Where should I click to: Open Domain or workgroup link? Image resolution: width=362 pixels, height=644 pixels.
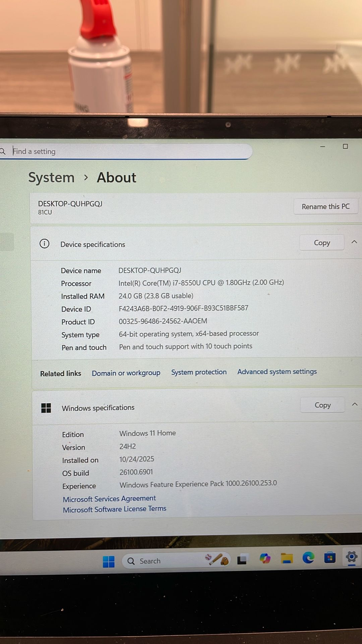coord(126,373)
